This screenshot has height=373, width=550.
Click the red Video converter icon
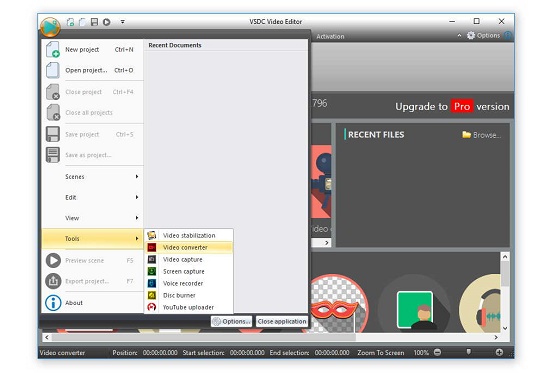coord(152,247)
